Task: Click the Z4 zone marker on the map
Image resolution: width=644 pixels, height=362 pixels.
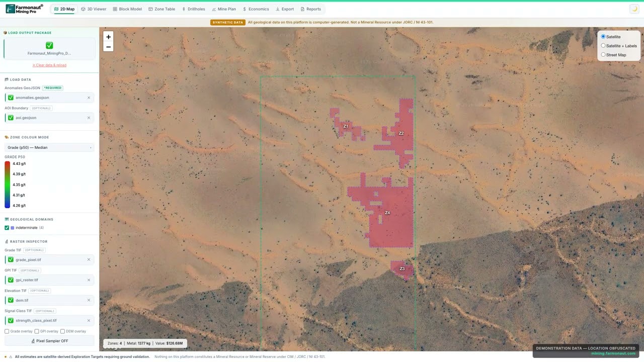Action: coord(387,213)
